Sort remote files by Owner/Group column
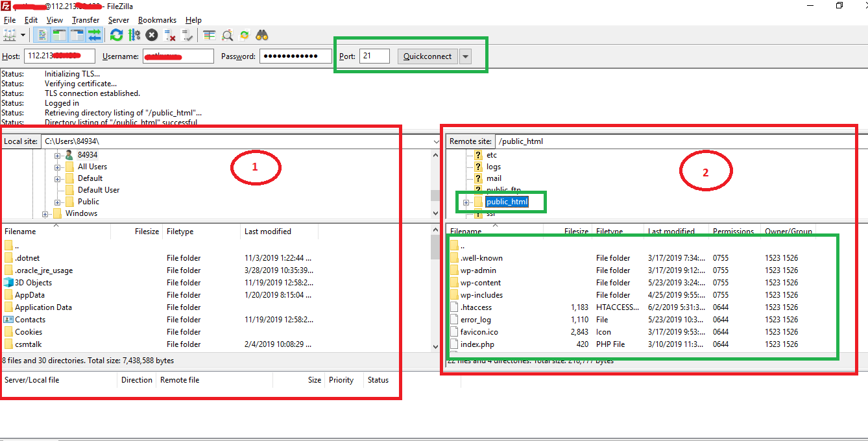Image resolution: width=868 pixels, height=441 pixels. coord(788,232)
